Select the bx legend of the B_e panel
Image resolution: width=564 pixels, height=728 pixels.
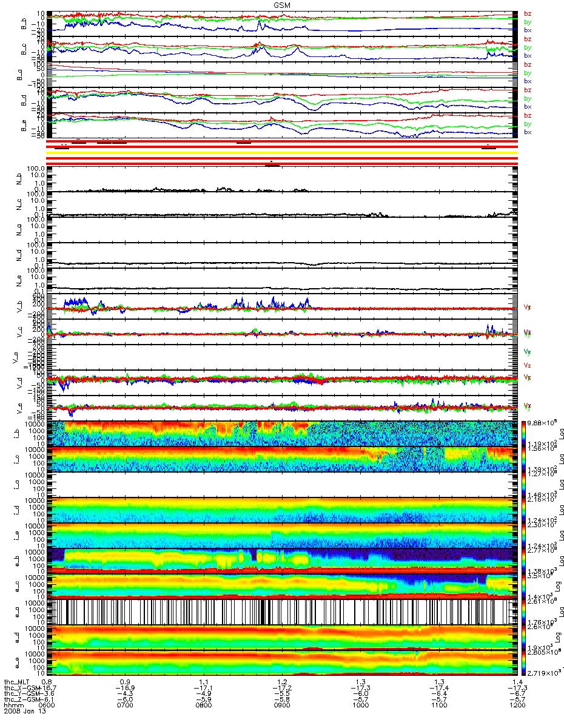pyautogui.click(x=528, y=132)
